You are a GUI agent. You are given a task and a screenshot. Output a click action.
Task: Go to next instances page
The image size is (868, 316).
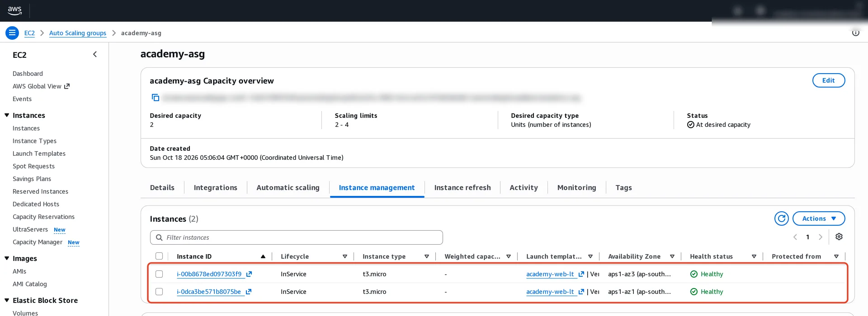[x=821, y=237]
